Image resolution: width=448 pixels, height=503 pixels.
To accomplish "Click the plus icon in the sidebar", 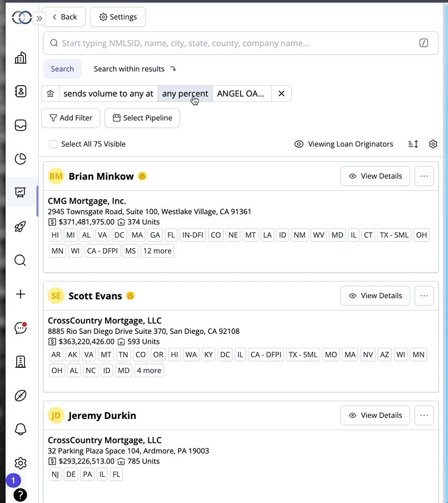I will (x=21, y=294).
